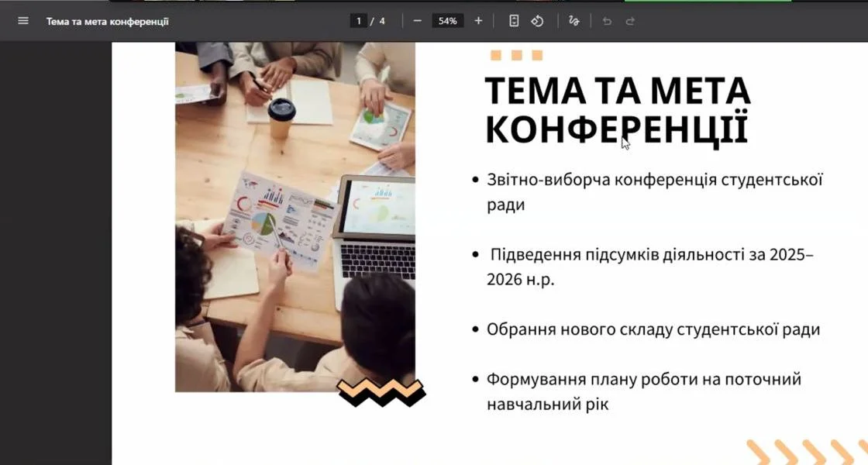Select the draw annotation tool
868x465 pixels.
[x=574, y=21]
